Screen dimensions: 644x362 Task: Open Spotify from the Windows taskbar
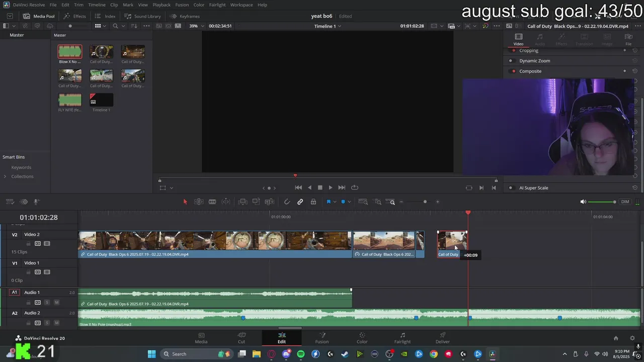pyautogui.click(x=301, y=354)
